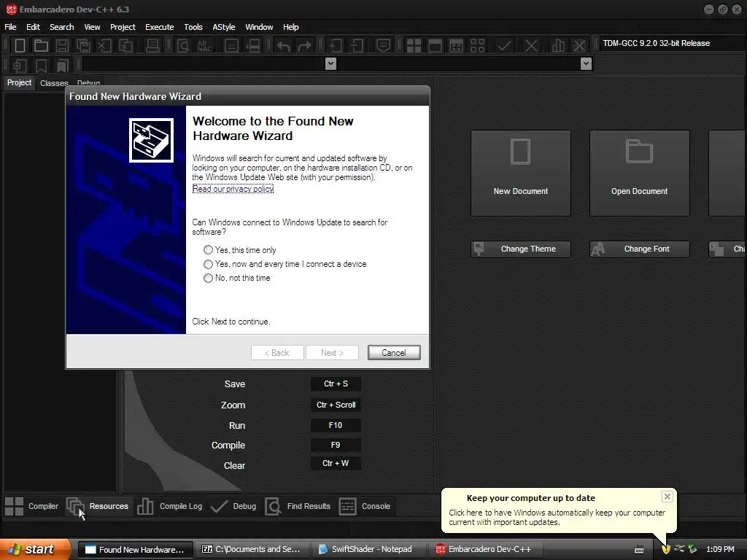The width and height of the screenshot is (747, 560).
Task: Expand the function list combo dropdown
Action: (586, 64)
